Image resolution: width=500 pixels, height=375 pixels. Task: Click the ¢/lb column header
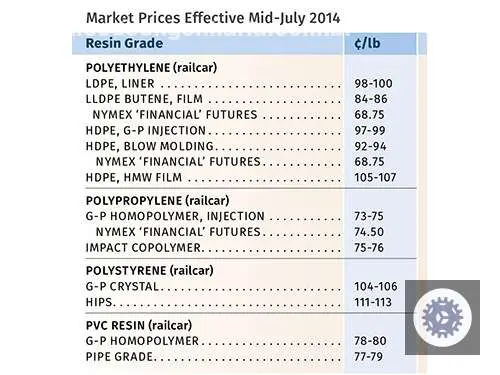(x=367, y=43)
